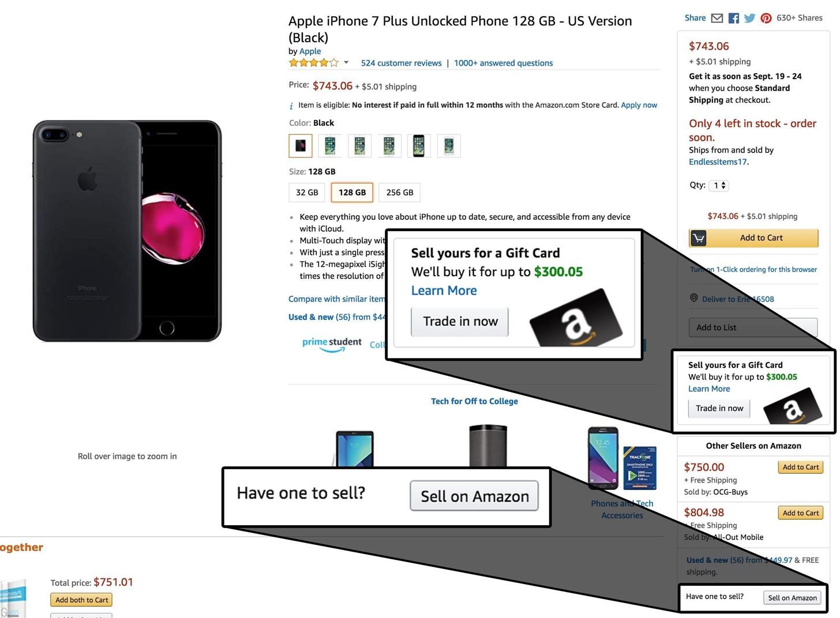Viewport: 840px width, 618px height.
Task: Open the 1000+ answered questions link
Action: click(503, 63)
